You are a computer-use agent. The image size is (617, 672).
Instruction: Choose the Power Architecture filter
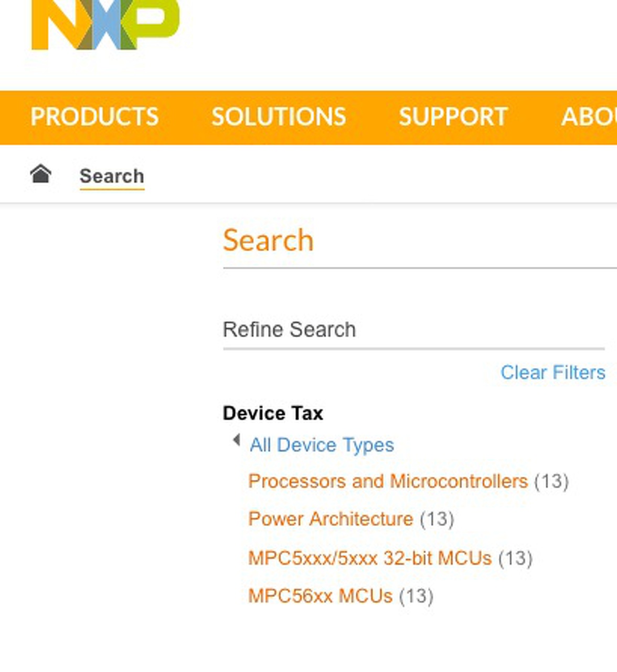point(331,519)
